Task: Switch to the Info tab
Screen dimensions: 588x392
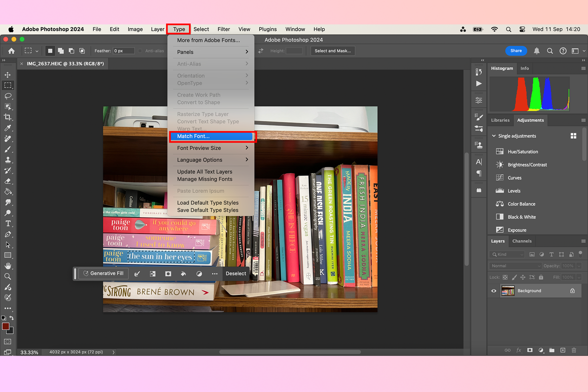Action: click(x=524, y=68)
